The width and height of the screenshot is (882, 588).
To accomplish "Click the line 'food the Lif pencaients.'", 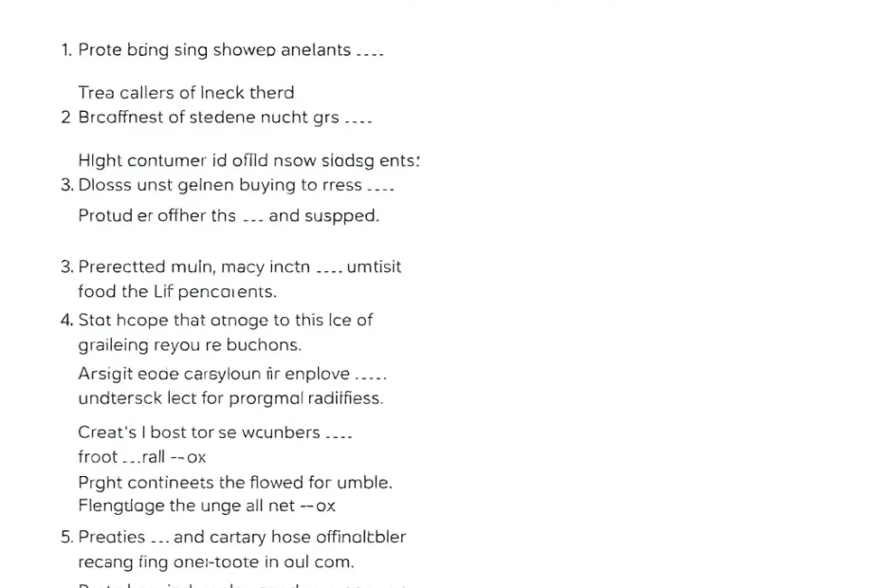I will [x=177, y=291].
